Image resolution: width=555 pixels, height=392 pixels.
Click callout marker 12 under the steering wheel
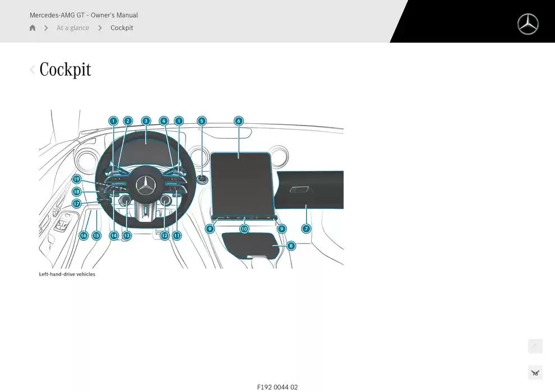164,236
